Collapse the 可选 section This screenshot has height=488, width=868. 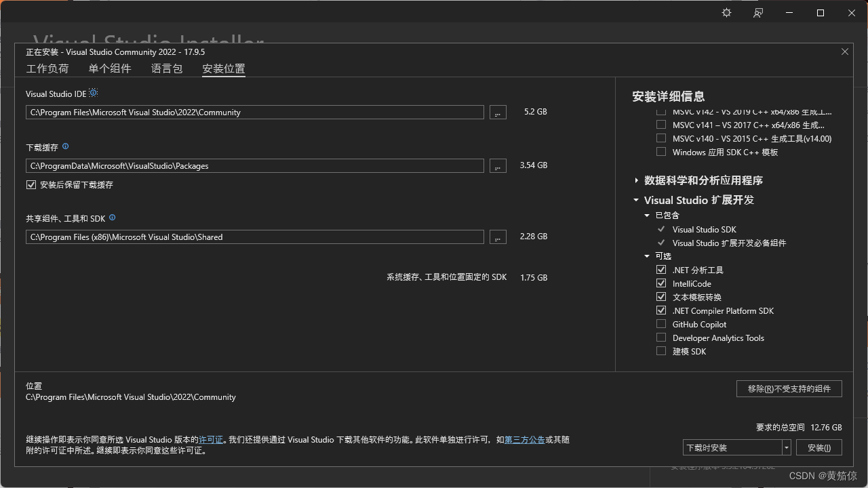tap(647, 256)
